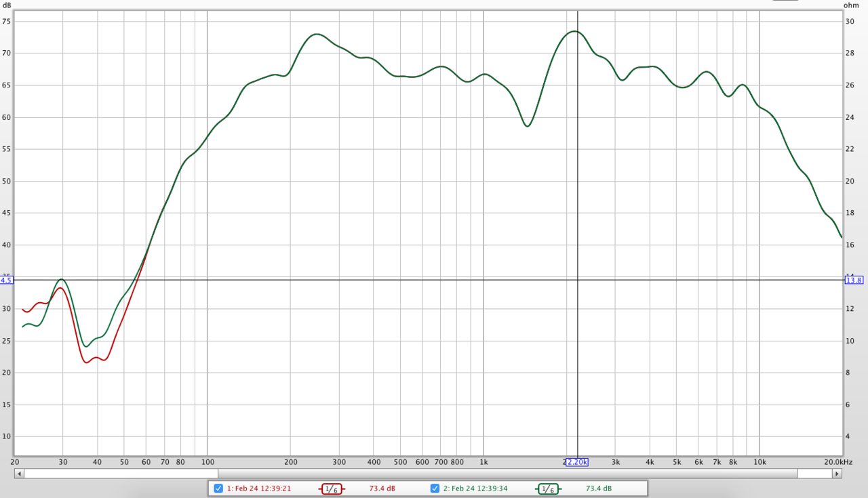Click the horizontal scrollbar right arrow
868x498 pixels.
[x=837, y=474]
